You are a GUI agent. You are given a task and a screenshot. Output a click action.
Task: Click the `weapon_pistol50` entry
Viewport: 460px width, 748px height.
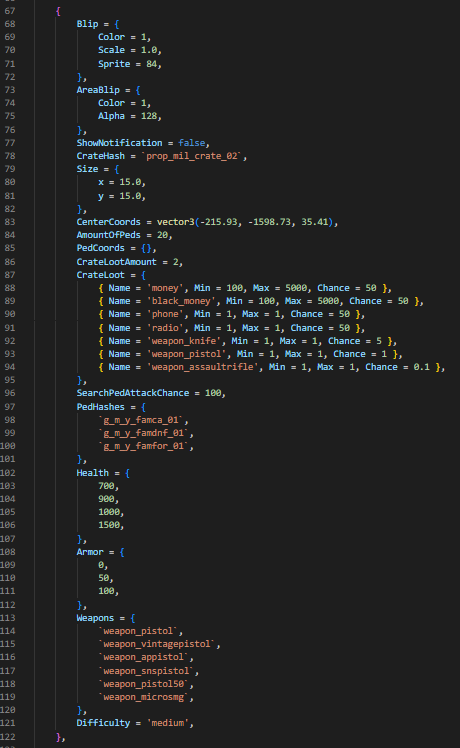144,684
